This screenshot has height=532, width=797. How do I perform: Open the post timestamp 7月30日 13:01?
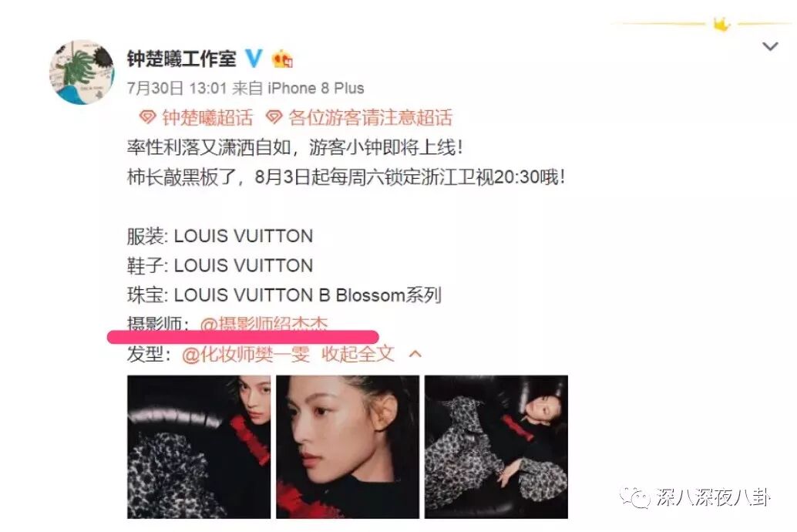pyautogui.click(x=177, y=88)
